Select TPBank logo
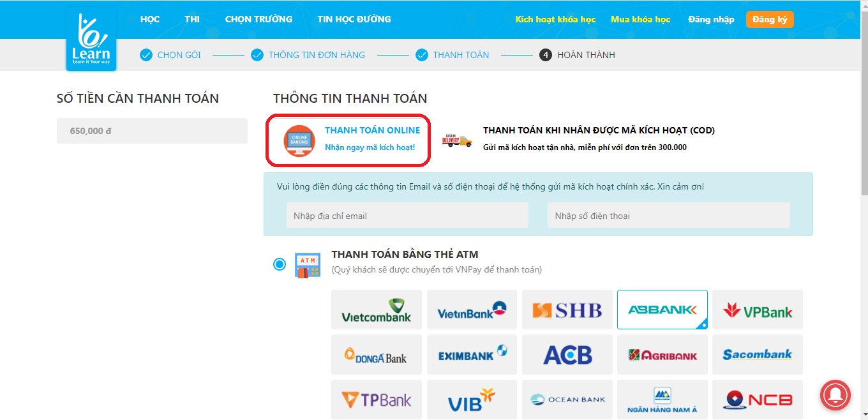This screenshot has width=868, height=420. pos(377,400)
